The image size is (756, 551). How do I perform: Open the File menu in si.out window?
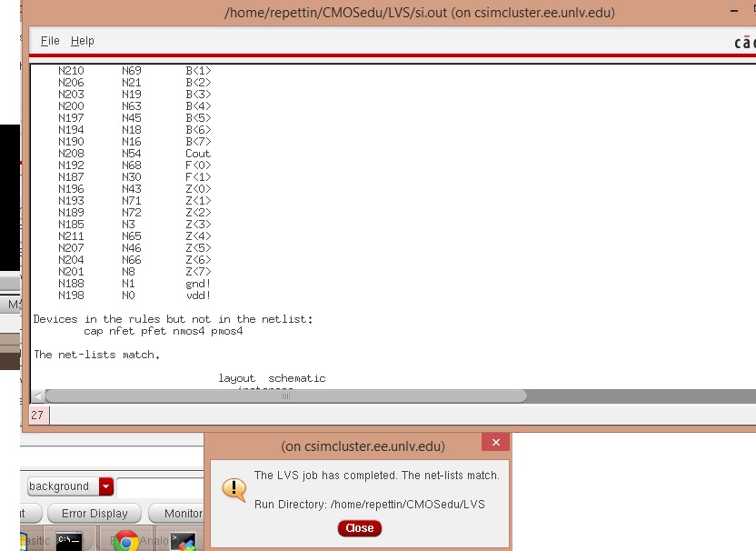[x=50, y=41]
